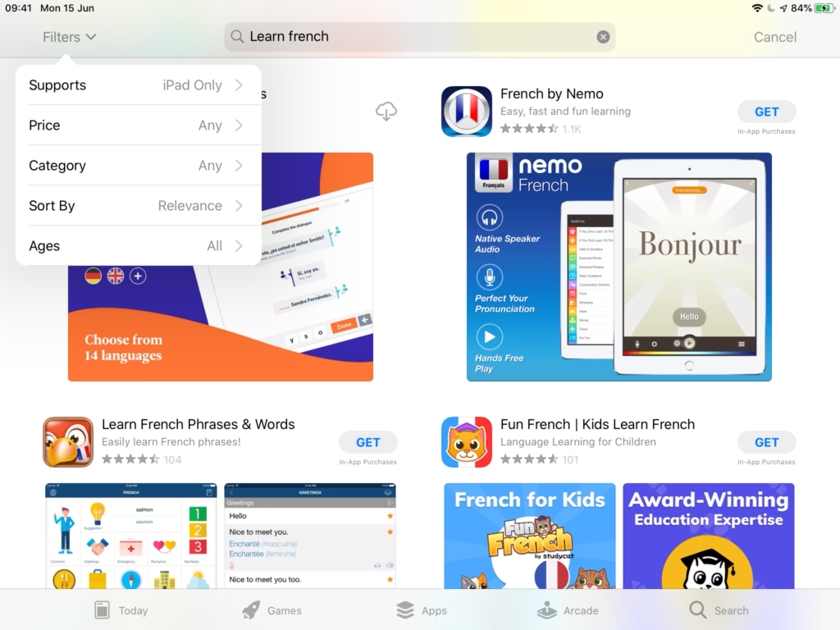Screen dimensions: 840x630
Task: Open the Learn French Phrases parrot icon
Action: pos(68,442)
